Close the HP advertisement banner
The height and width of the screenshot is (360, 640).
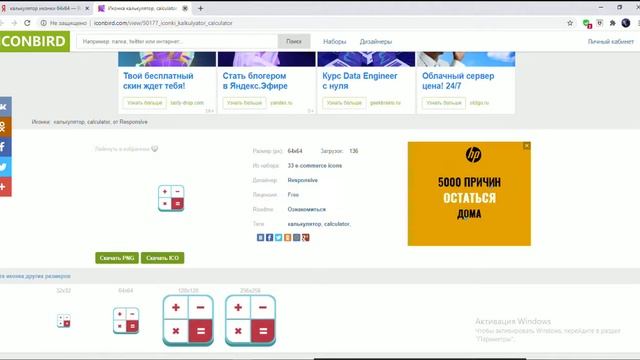(x=527, y=146)
